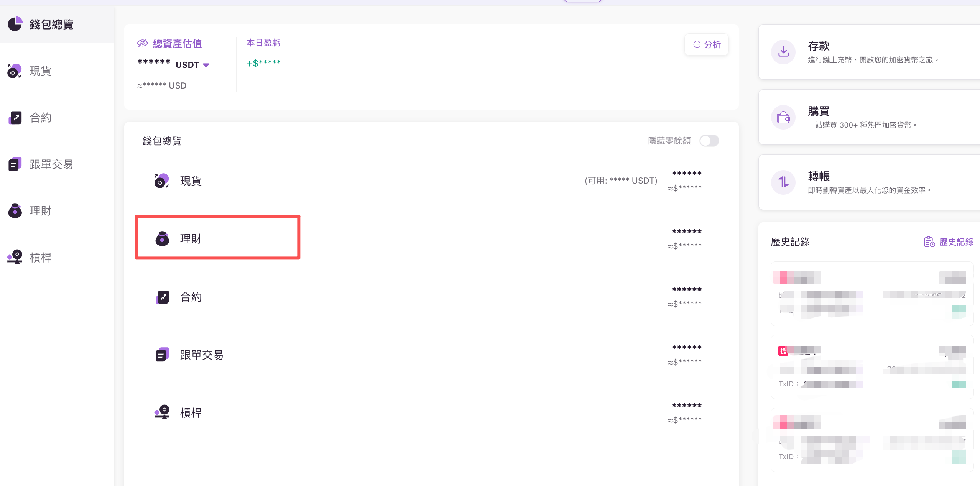Click the wallet overview pie icon in sidebar

[x=15, y=24]
